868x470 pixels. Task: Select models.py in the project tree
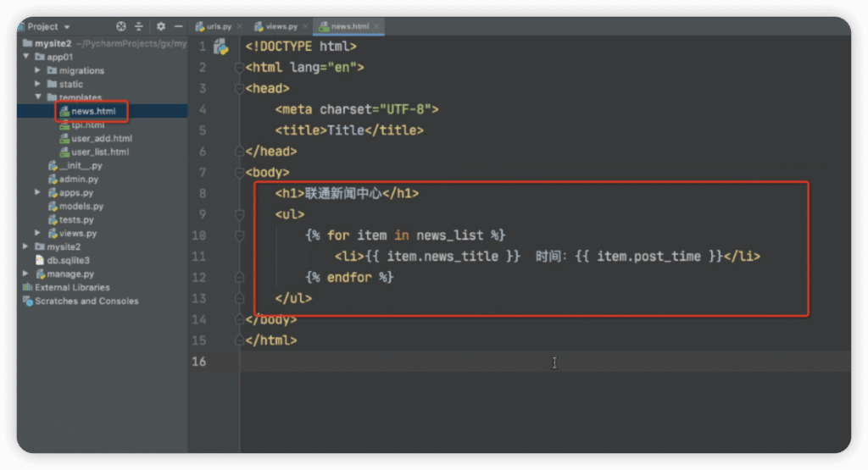81,207
